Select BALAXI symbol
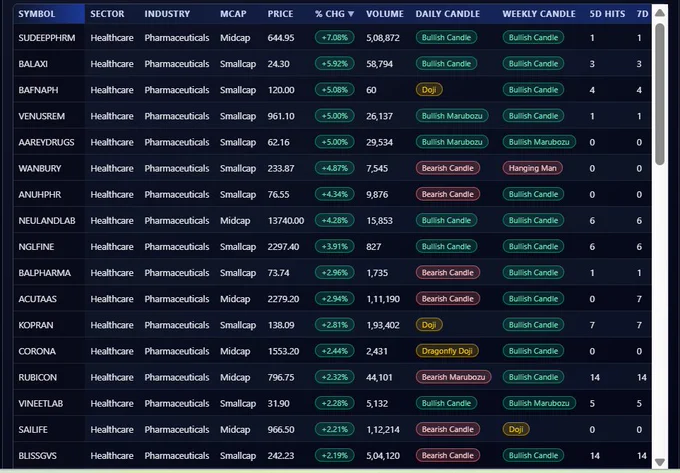Screen dimensions: 680x473 tap(33, 64)
